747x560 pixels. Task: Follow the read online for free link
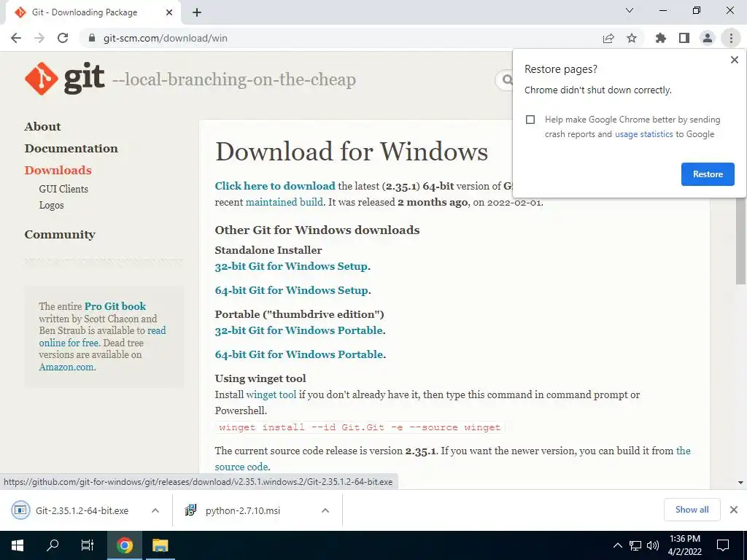pyautogui.click(x=102, y=337)
